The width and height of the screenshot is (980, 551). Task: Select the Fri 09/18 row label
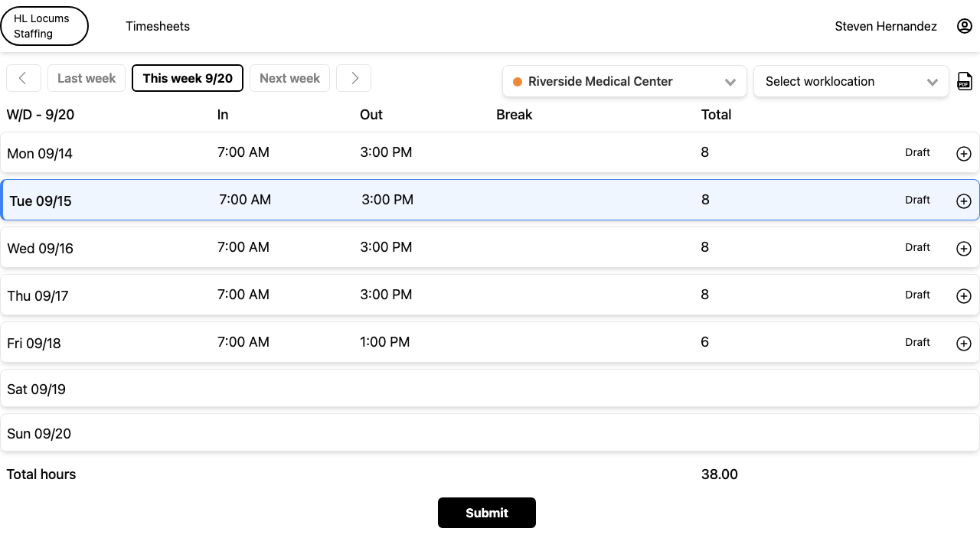34,344
